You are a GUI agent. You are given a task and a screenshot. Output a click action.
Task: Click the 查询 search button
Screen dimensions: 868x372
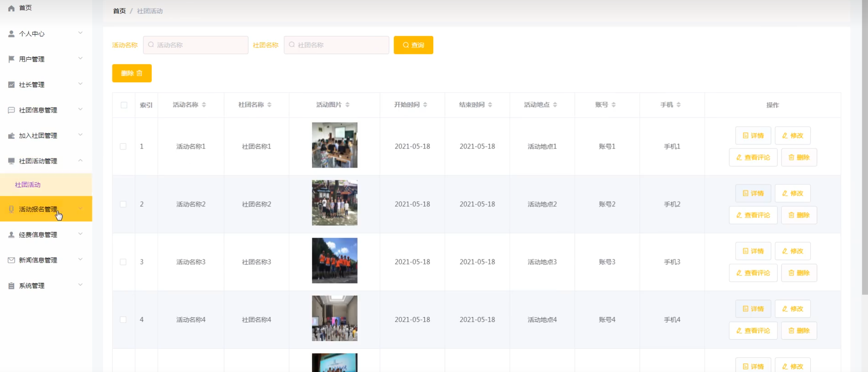[x=413, y=45]
